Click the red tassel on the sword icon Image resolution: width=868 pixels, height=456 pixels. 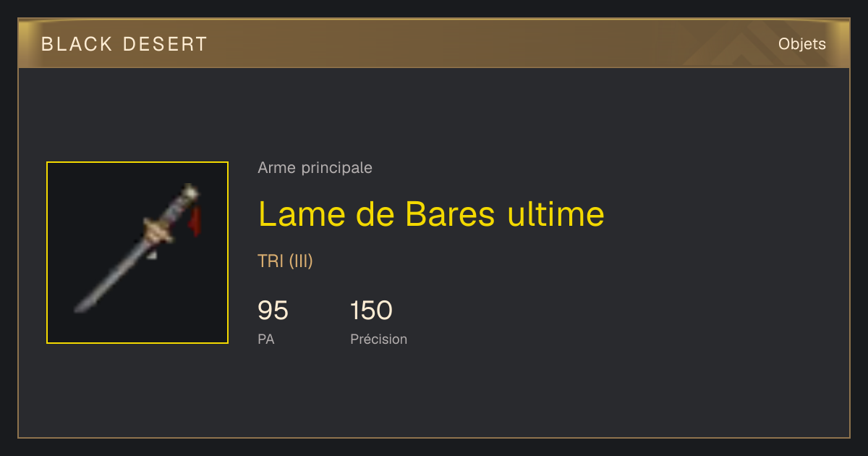[195, 221]
